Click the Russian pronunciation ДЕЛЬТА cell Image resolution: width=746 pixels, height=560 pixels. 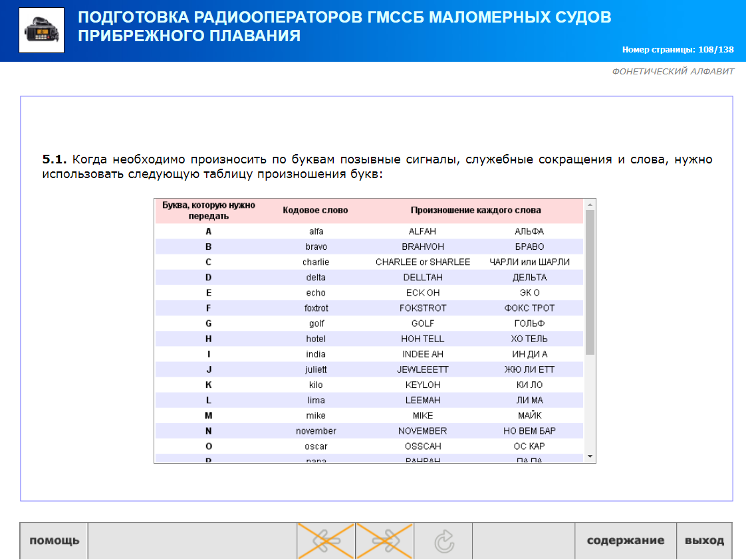coord(529,277)
